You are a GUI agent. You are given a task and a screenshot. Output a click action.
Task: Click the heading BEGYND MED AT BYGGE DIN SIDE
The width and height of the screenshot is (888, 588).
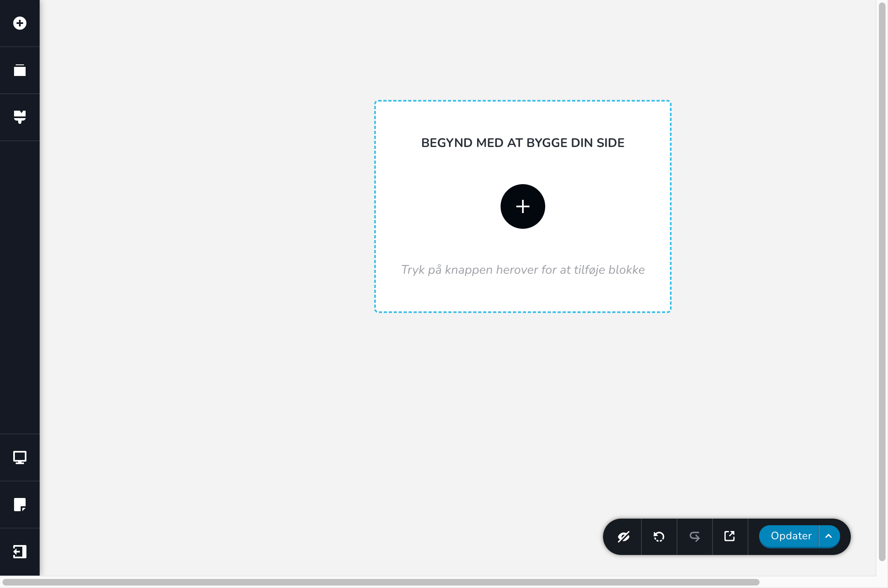click(x=523, y=143)
